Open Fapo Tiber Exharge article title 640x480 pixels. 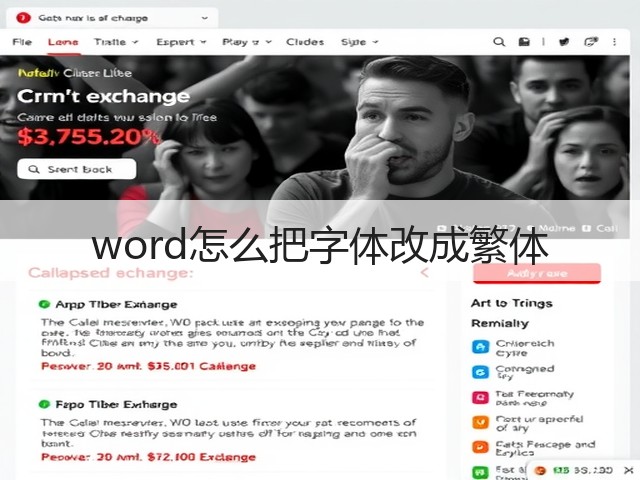coord(116,404)
